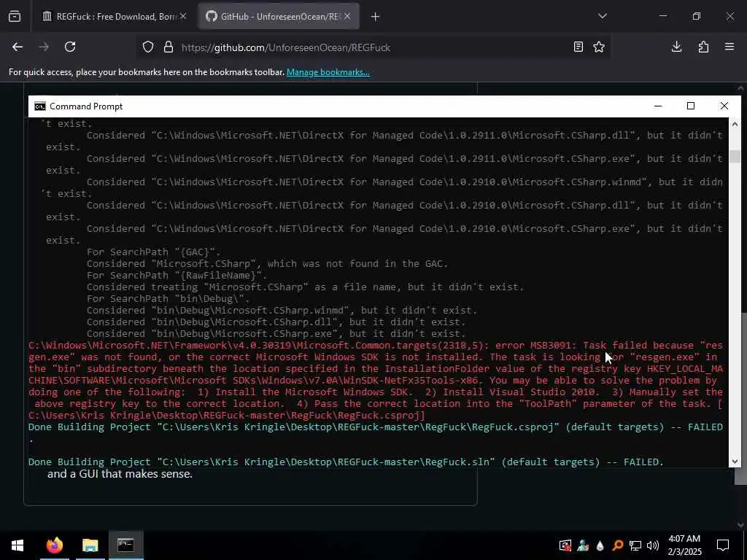The width and height of the screenshot is (747, 560).
Task: Switch to the REGFuck Free Download tab
Action: click(114, 17)
